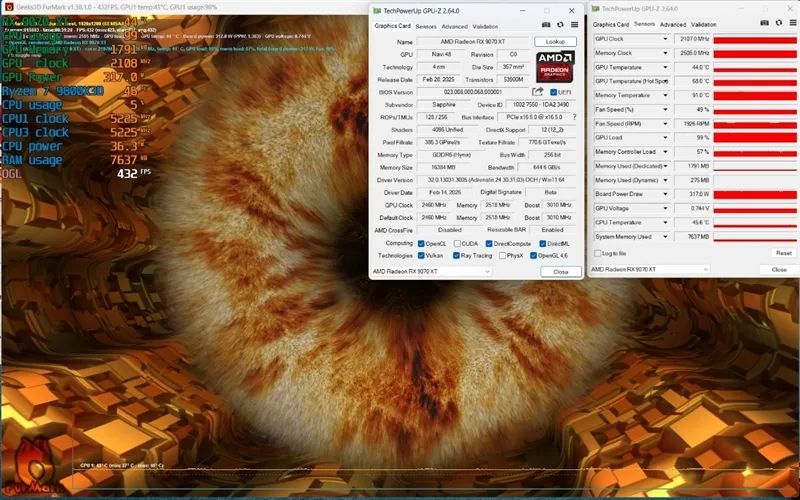800x500 pixels.
Task: Toggle the Vulkan checkbox
Action: pos(421,256)
